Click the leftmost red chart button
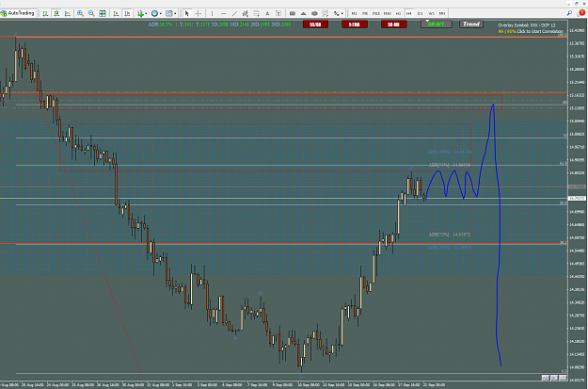 pos(315,24)
